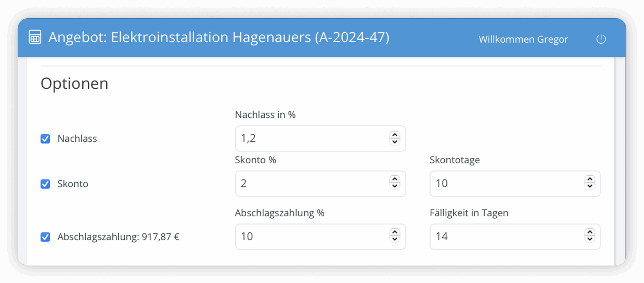Screen dimensions: 644x283
Task: Click the calculator icon in the header
Action: tap(35, 37)
